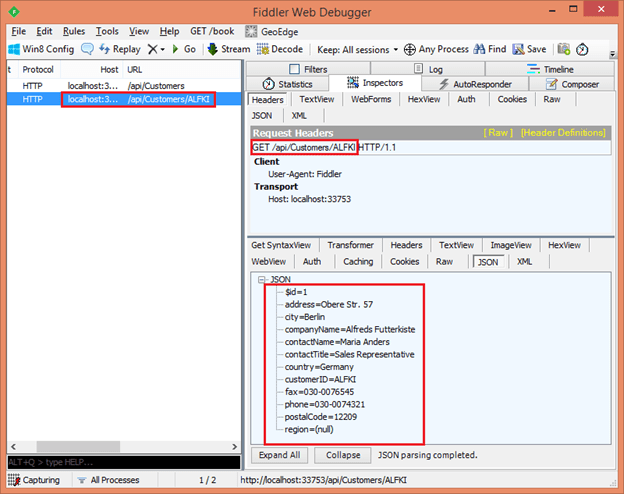Switch to the Log tab
The image size is (624, 494).
(x=428, y=69)
